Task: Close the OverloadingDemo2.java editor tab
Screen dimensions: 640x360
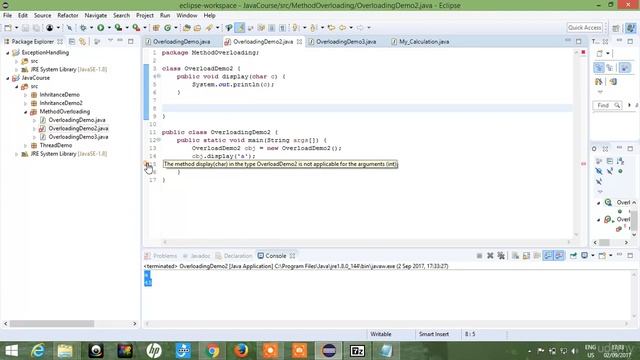Action: pos(299,42)
